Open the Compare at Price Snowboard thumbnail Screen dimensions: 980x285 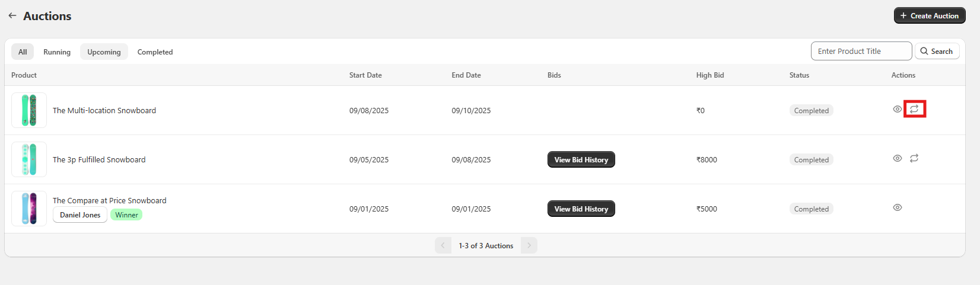(x=29, y=209)
